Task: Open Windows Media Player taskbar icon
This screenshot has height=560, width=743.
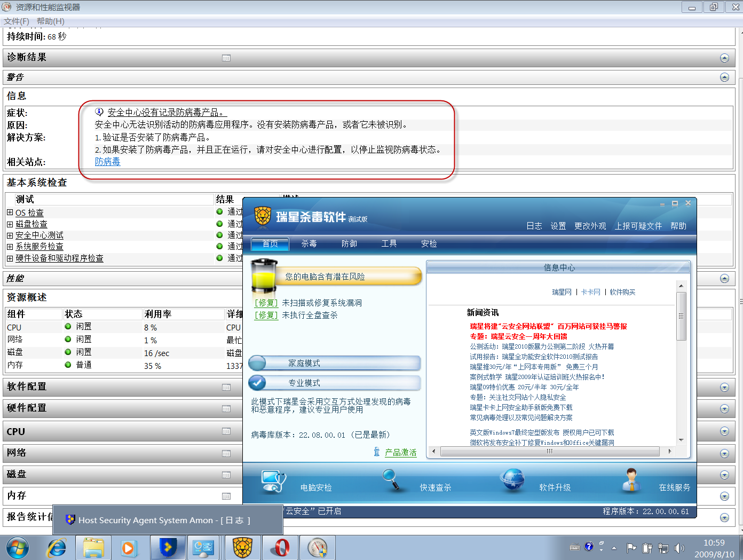Action: (x=129, y=548)
